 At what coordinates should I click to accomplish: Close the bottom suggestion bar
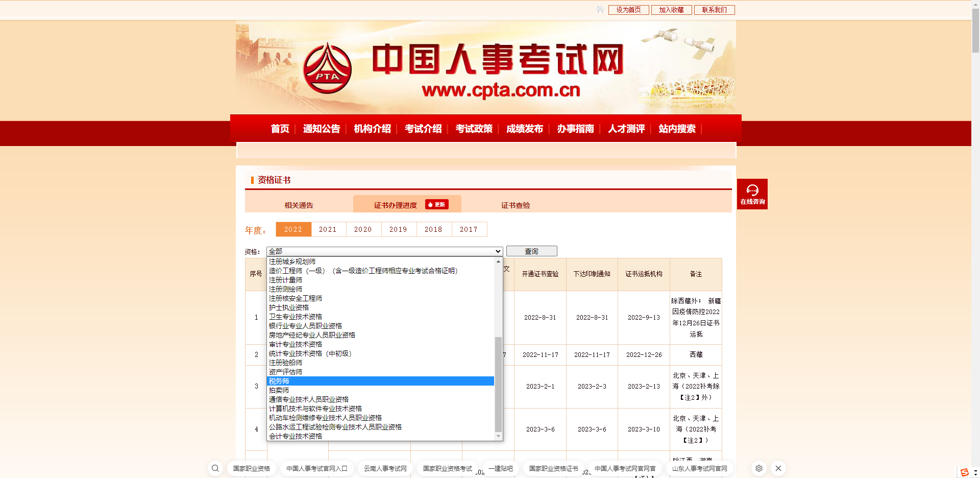point(778,468)
